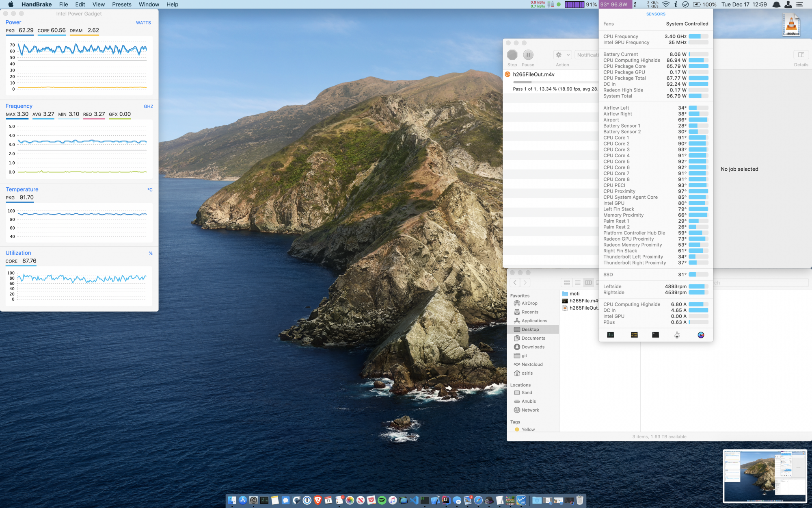This screenshot has height=508, width=812.
Task: Click the Brave browser Dock icon
Action: [x=318, y=500]
